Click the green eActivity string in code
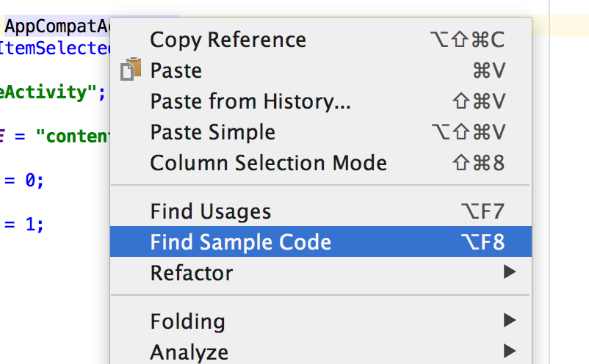Screen dimensions: 589x364 [x=52, y=92]
